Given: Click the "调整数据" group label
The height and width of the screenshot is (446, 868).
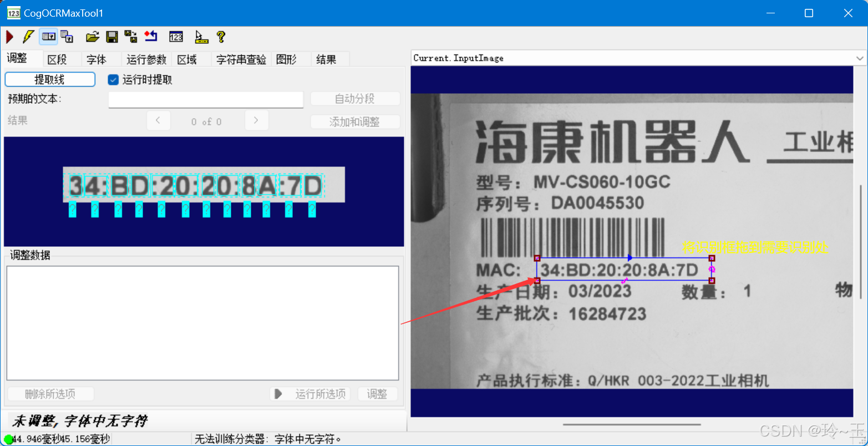Looking at the screenshot, I should [30, 255].
